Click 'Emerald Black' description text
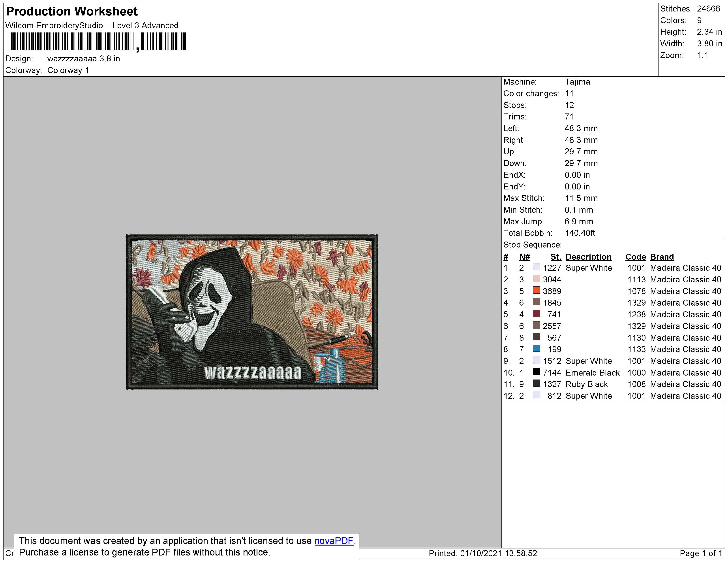The image size is (728, 563). pos(593,372)
